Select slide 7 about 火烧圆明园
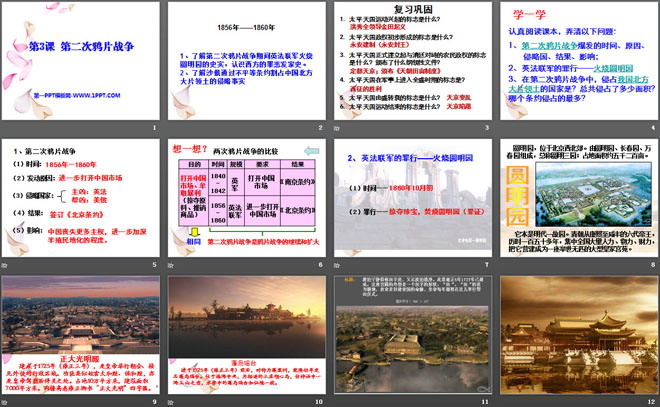The width and height of the screenshot is (660, 407). (x=413, y=198)
